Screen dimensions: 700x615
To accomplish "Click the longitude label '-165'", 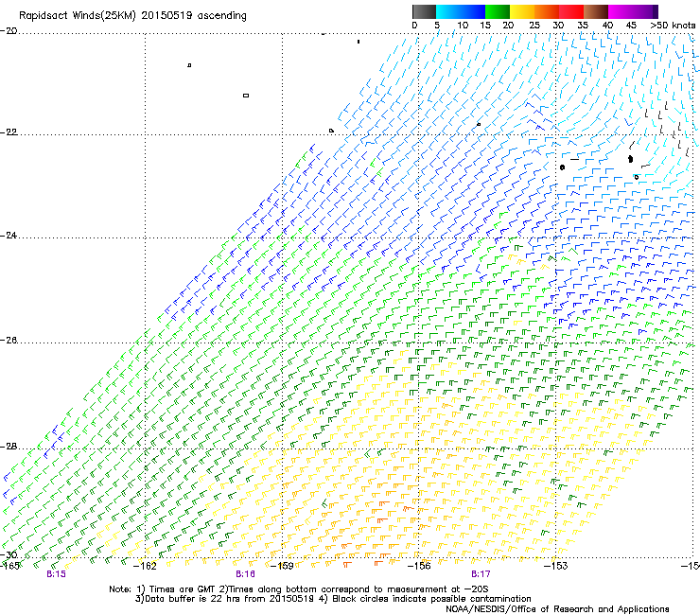I will coord(9,566).
